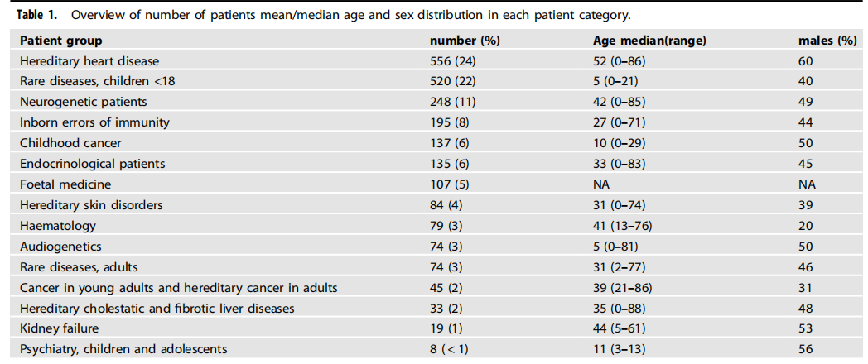868x364 pixels.
Task: Click the '556 (24)' number cell
Action: (451, 61)
